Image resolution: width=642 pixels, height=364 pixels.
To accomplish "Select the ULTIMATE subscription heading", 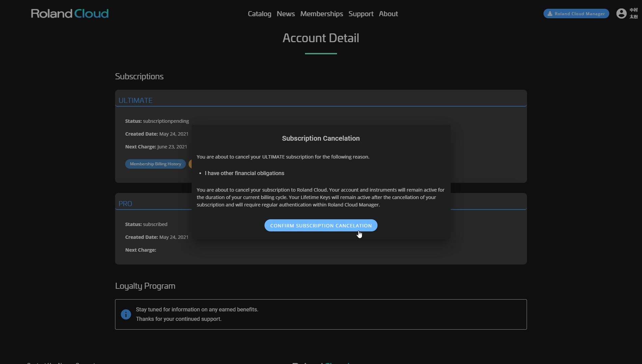I will point(135,101).
